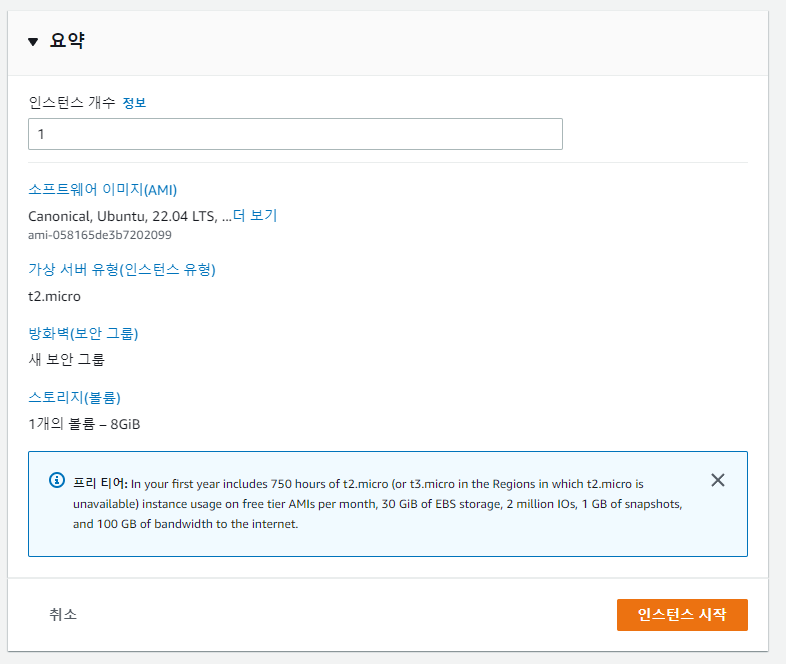The width and height of the screenshot is (786, 664).
Task: Click the 취소 button
Action: 63,614
